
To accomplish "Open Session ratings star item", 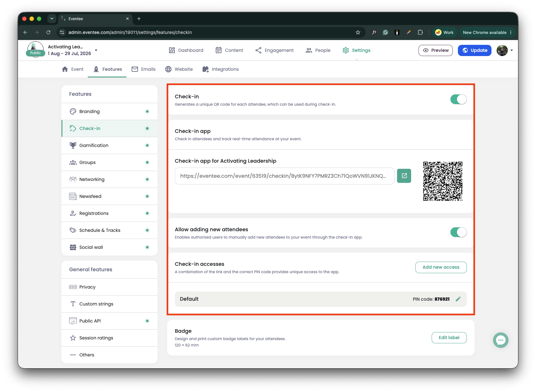I will [110, 338].
